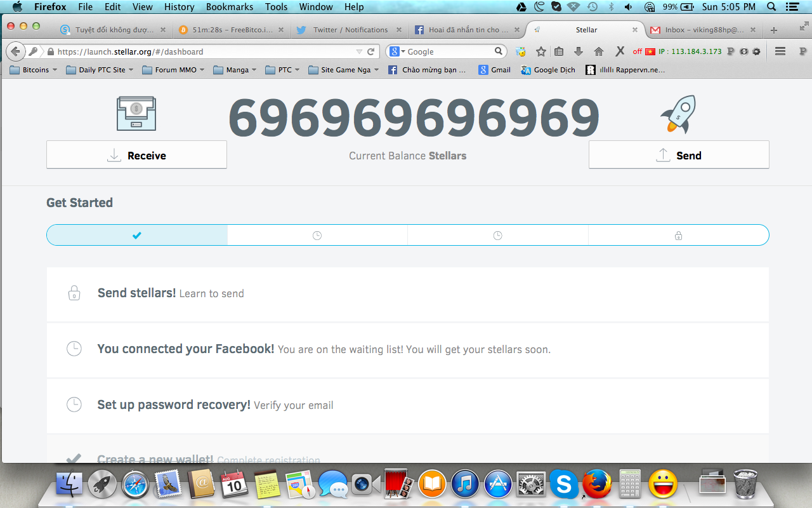Launch Safari from the dock
Viewport: 812px width, 508px height.
click(x=135, y=486)
